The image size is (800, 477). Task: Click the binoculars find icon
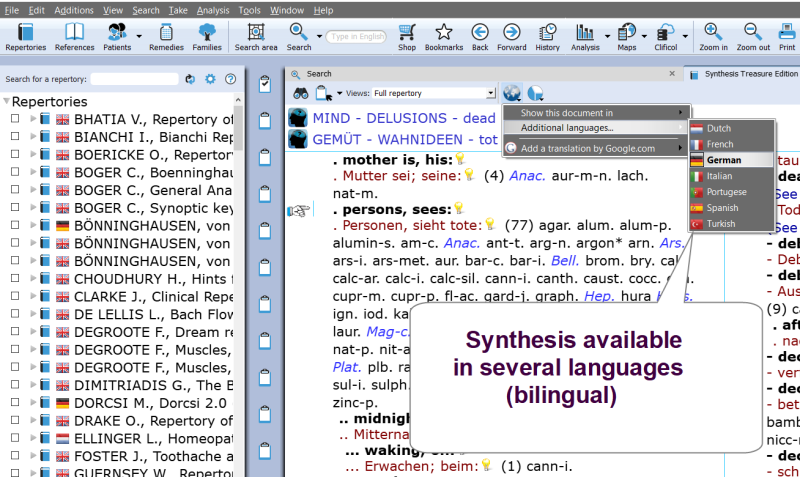click(x=299, y=93)
